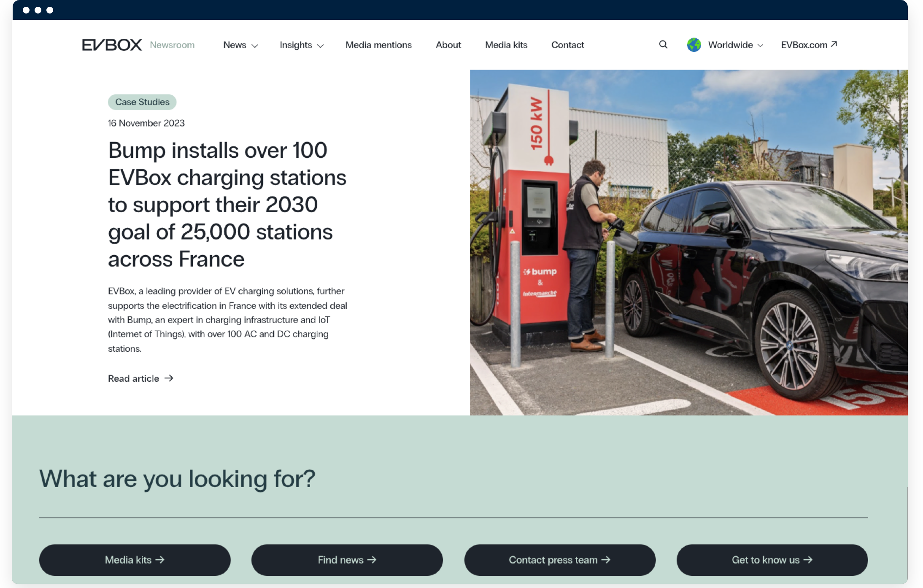This screenshot has height=588, width=923.
Task: Click the arrow icon next to Read article
Action: click(169, 378)
